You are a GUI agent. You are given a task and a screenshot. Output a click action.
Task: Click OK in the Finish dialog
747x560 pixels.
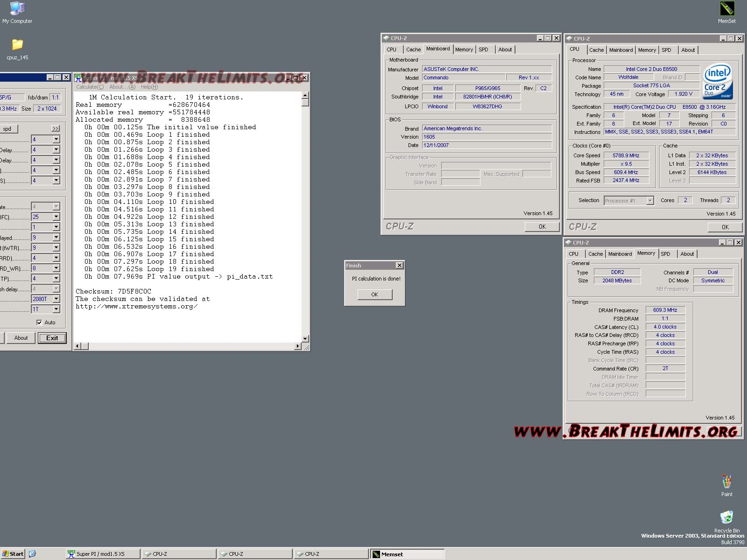(x=374, y=294)
